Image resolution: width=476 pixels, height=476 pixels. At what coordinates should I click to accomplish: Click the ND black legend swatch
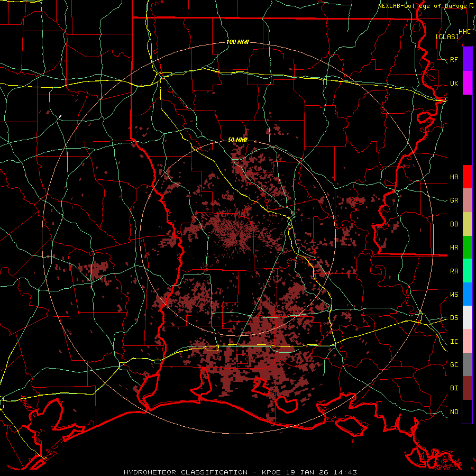[x=467, y=411]
